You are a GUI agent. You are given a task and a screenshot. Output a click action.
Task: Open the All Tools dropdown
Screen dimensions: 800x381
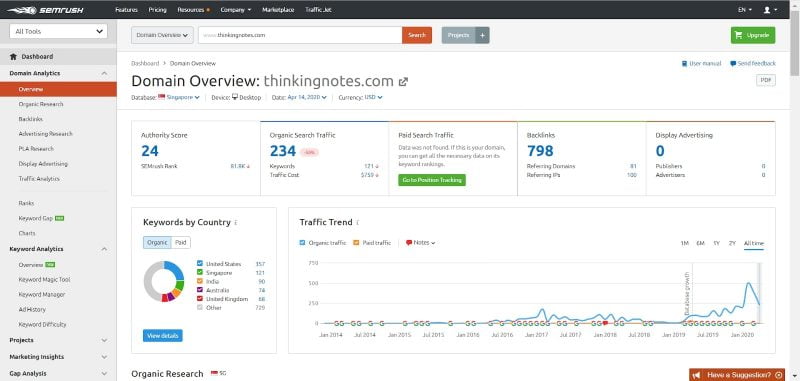click(x=59, y=31)
